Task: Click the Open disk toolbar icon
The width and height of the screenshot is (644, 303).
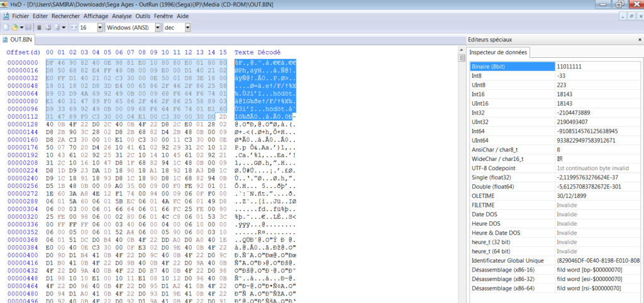Action: pos(48,28)
